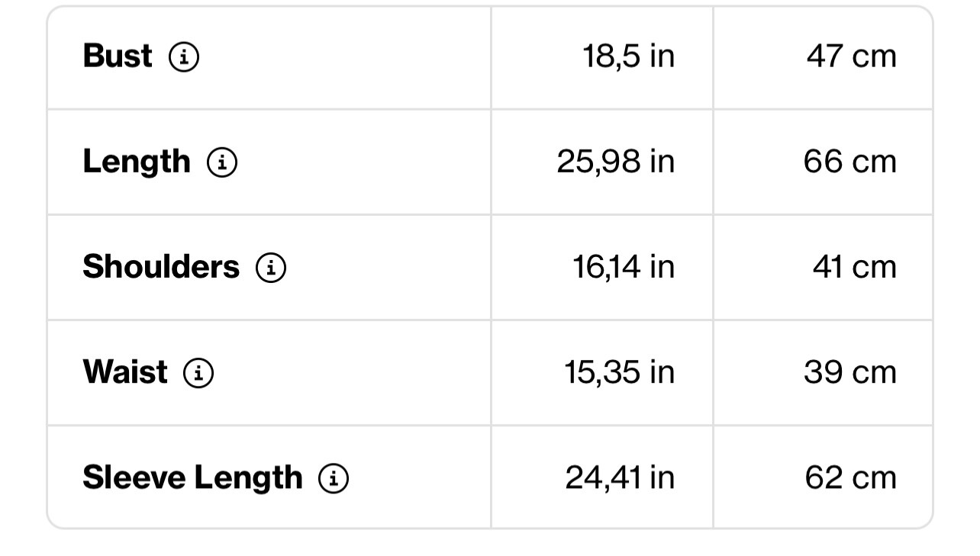Select the Shoulders label text
980x556 pixels.
coord(161,267)
